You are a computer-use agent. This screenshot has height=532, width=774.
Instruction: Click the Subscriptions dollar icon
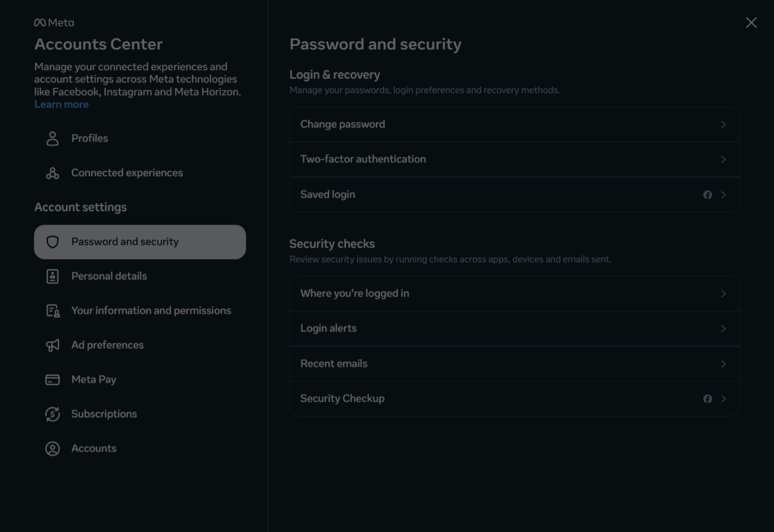click(x=52, y=414)
